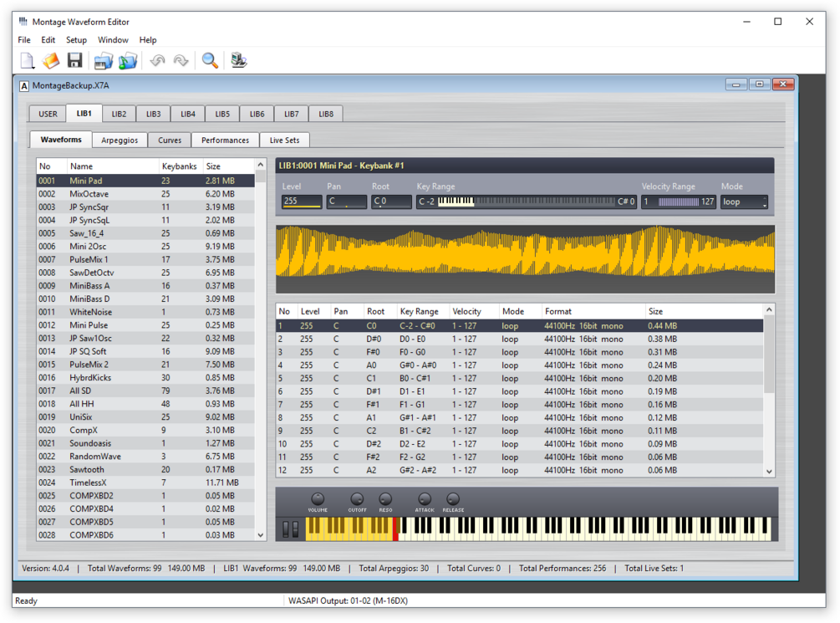This screenshot has width=840, height=623.
Task: Open the Curves tab
Action: point(170,140)
